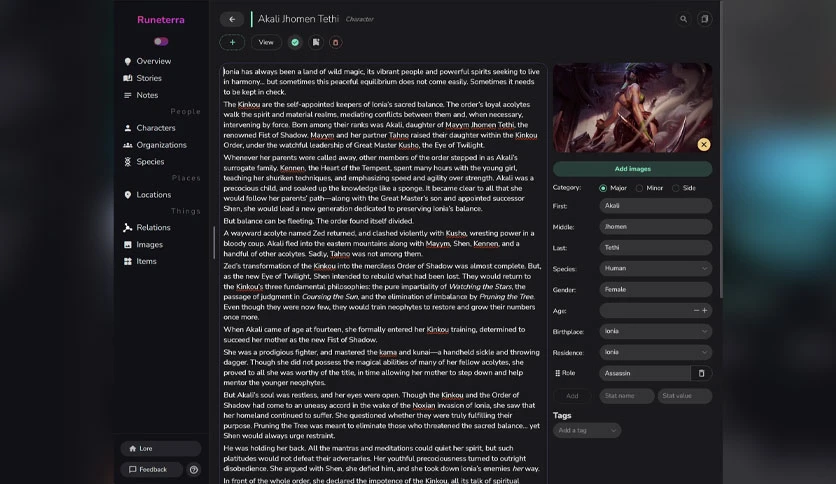The height and width of the screenshot is (484, 836).
Task: Open the Add a tag dropdown
Action: 586,430
